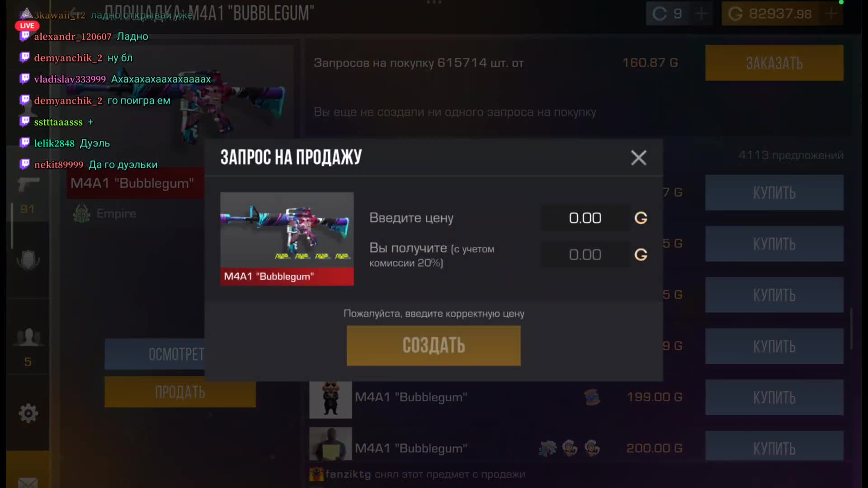Buy the M4A1 Bubblegum listed at 200.00 G
The image size is (868, 488).
click(x=774, y=447)
